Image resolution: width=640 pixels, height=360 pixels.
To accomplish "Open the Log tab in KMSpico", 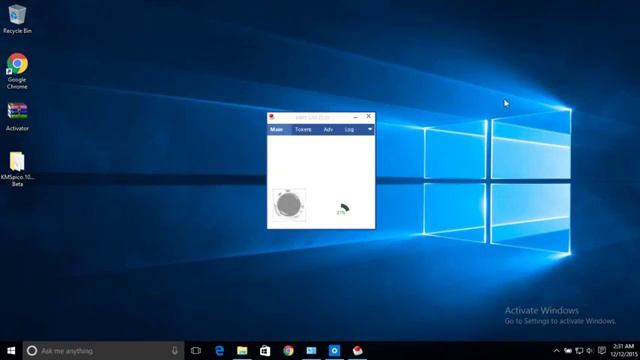I will [x=349, y=129].
